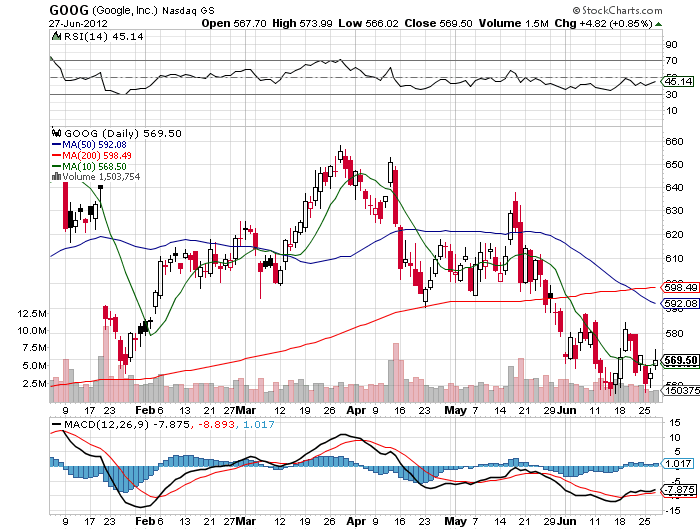Click the 'Volume 1,503,754' legend text

(x=101, y=177)
